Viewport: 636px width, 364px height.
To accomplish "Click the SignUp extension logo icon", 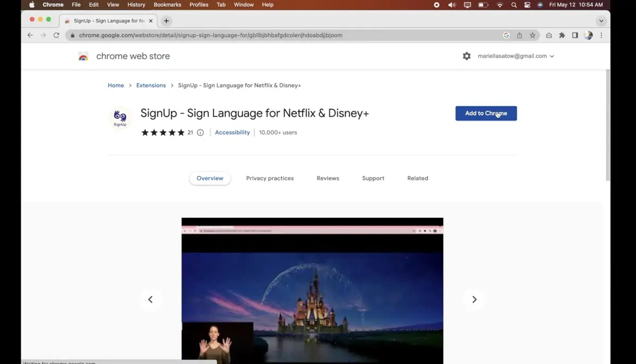I will [120, 118].
